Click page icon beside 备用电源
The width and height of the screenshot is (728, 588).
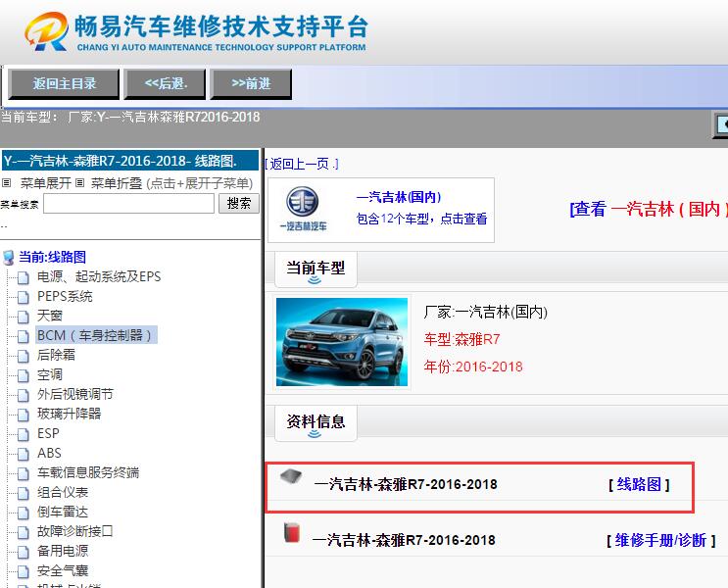click(24, 552)
